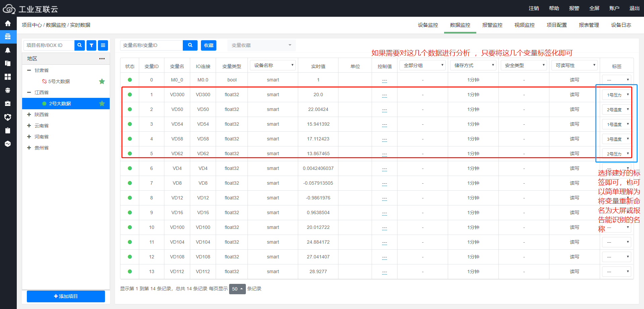Click the 收藏 button
644x309 pixels.
(209, 45)
